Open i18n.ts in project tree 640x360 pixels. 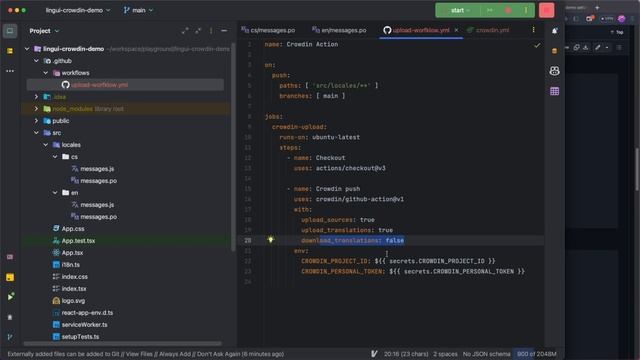pos(70,264)
